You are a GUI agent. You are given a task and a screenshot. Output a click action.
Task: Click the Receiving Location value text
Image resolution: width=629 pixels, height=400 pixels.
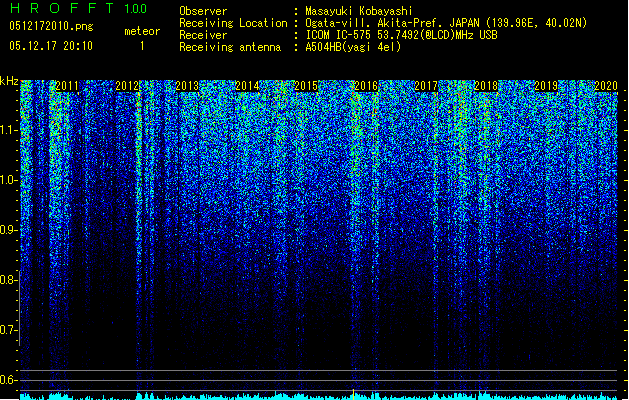coord(446,23)
